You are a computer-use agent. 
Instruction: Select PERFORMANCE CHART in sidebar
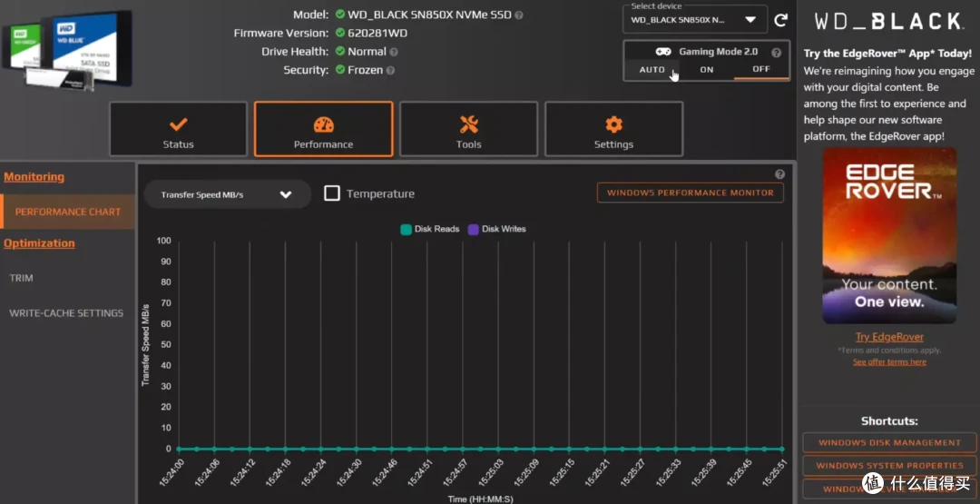(x=67, y=212)
